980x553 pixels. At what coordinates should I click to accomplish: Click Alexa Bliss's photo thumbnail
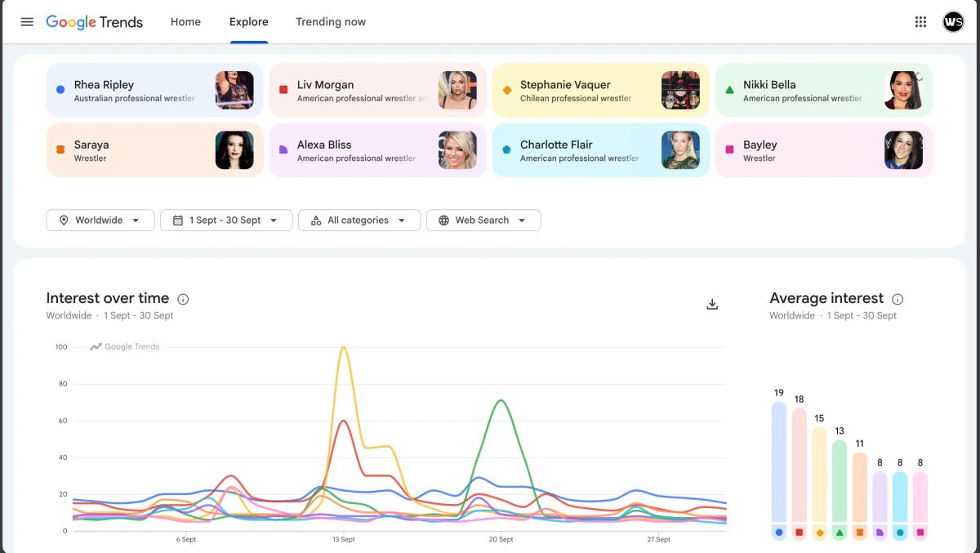[x=457, y=150]
